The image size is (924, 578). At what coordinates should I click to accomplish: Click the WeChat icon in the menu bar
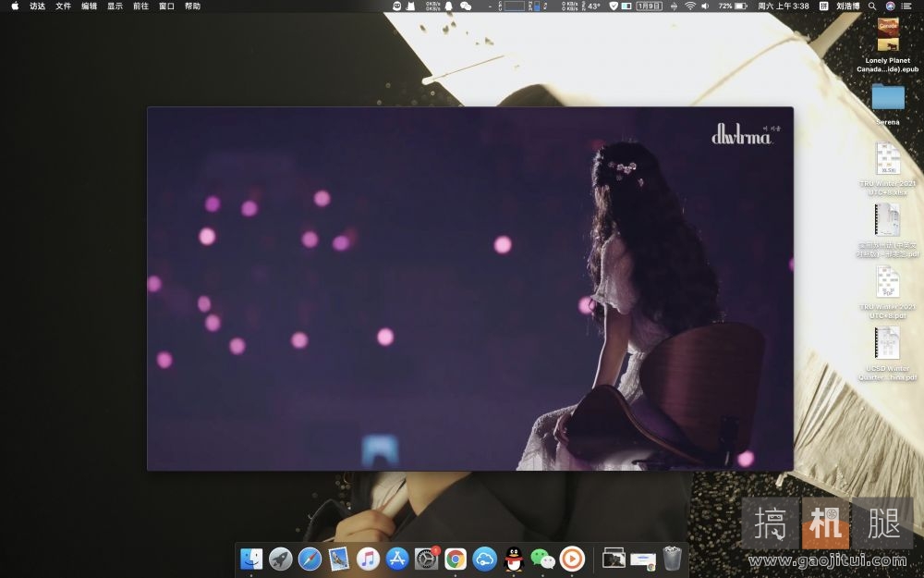pyautogui.click(x=466, y=6)
